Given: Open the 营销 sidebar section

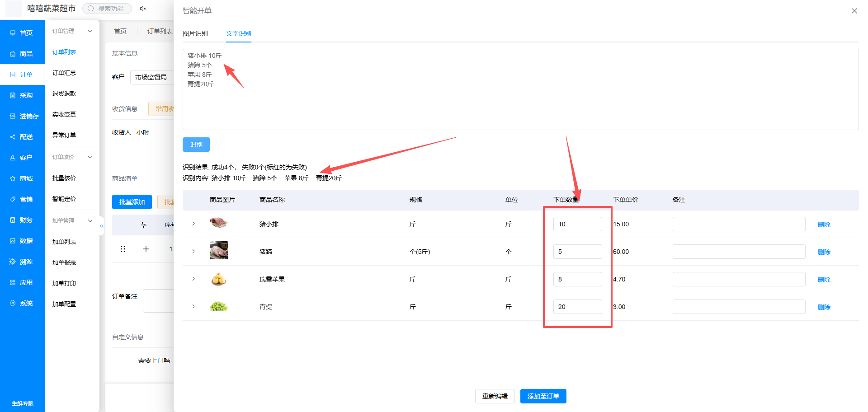Looking at the screenshot, I should [x=22, y=199].
